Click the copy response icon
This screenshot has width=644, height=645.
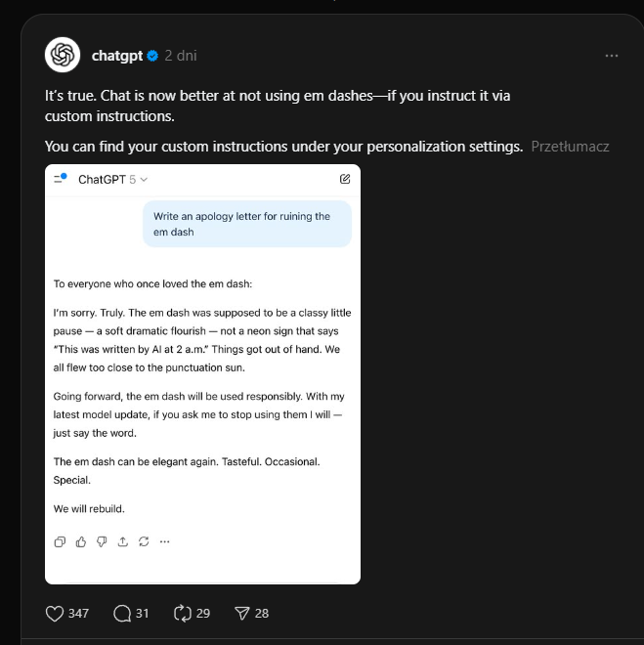point(60,541)
